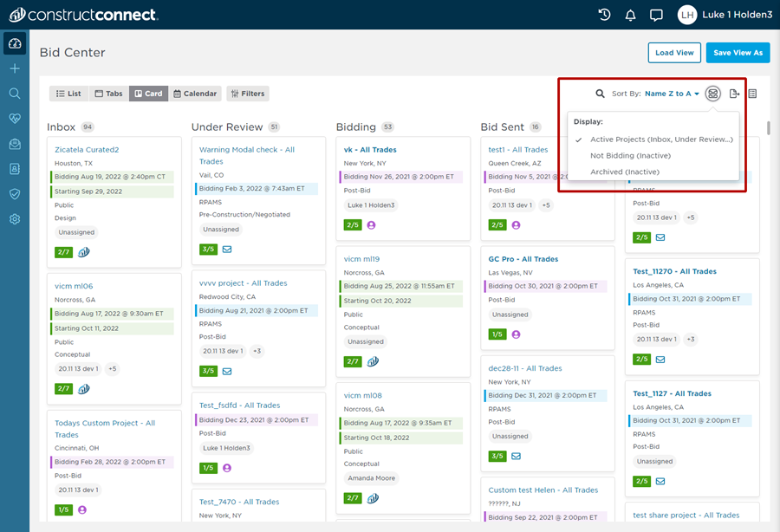Switch to Card view
The image size is (780, 532).
click(148, 94)
